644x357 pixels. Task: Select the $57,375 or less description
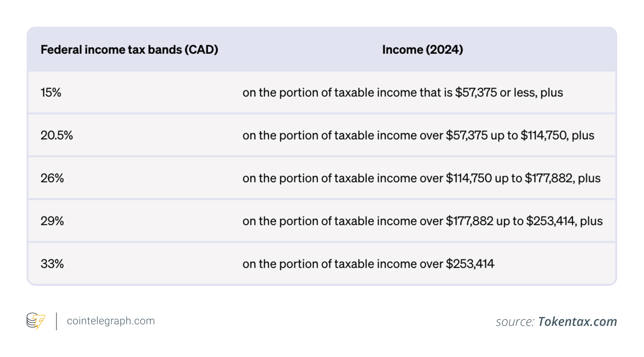point(402,92)
